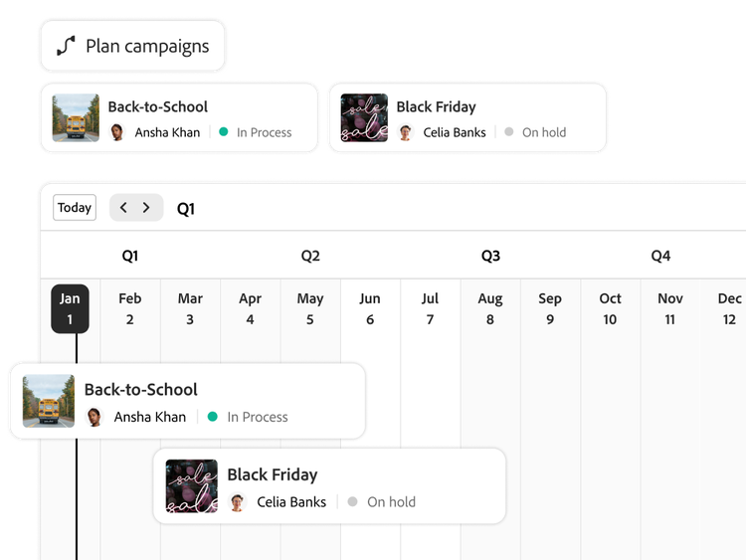Select the Q4 quarter header
This screenshot has height=560, width=746.
click(660, 256)
